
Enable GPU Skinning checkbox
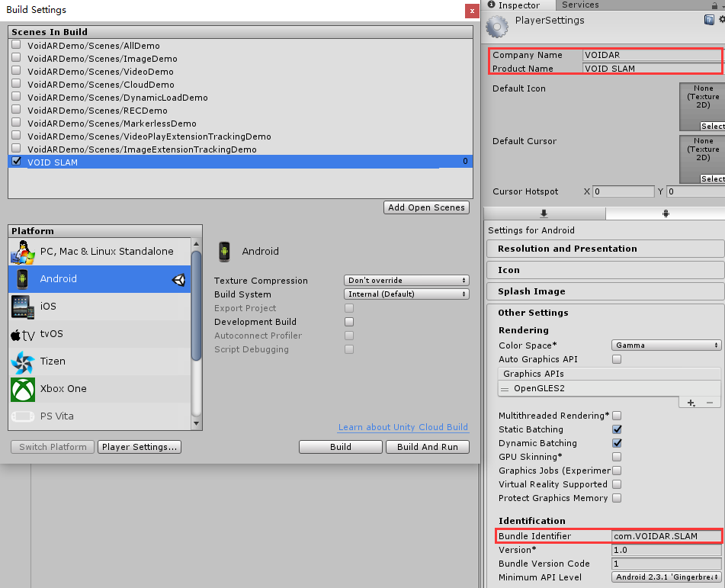(x=617, y=457)
